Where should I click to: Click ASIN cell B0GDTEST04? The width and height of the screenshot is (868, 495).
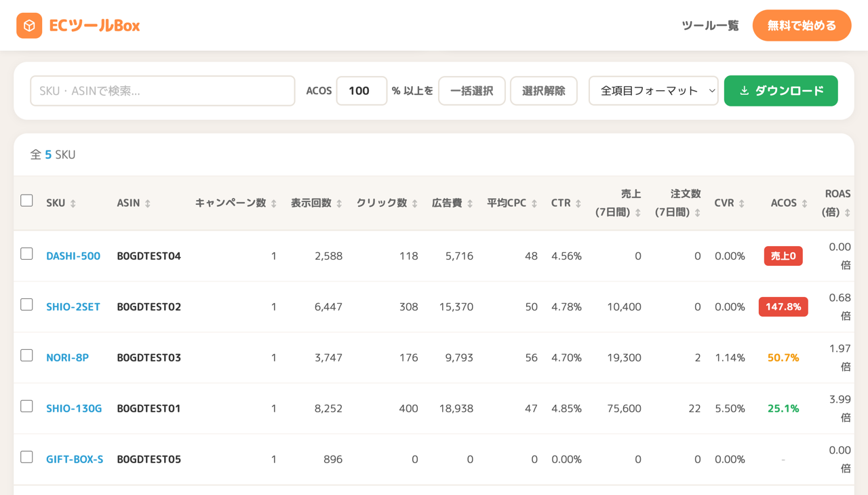pyautogui.click(x=149, y=256)
